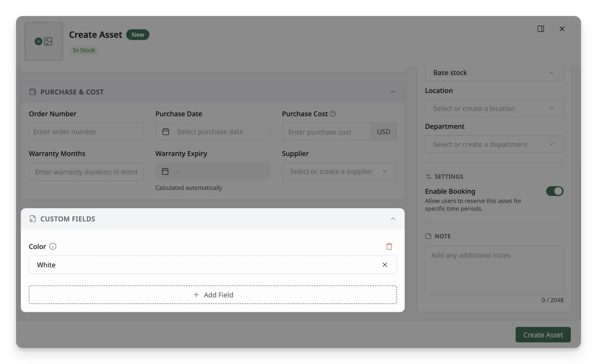Close the Create Asset dialog
Image resolution: width=597 pixels, height=364 pixels.
tap(562, 29)
